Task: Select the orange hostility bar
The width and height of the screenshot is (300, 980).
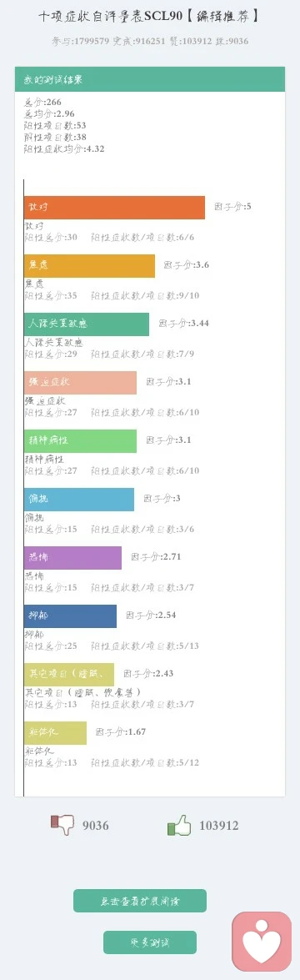Action: [x=114, y=208]
